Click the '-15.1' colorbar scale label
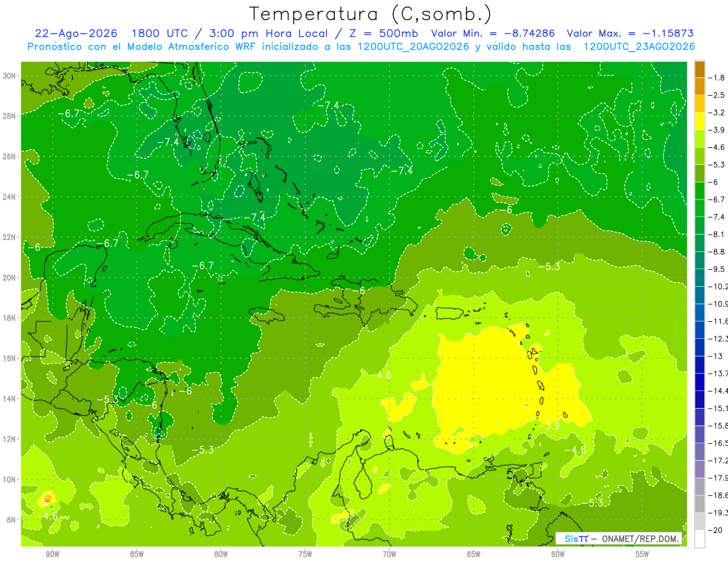 [719, 408]
